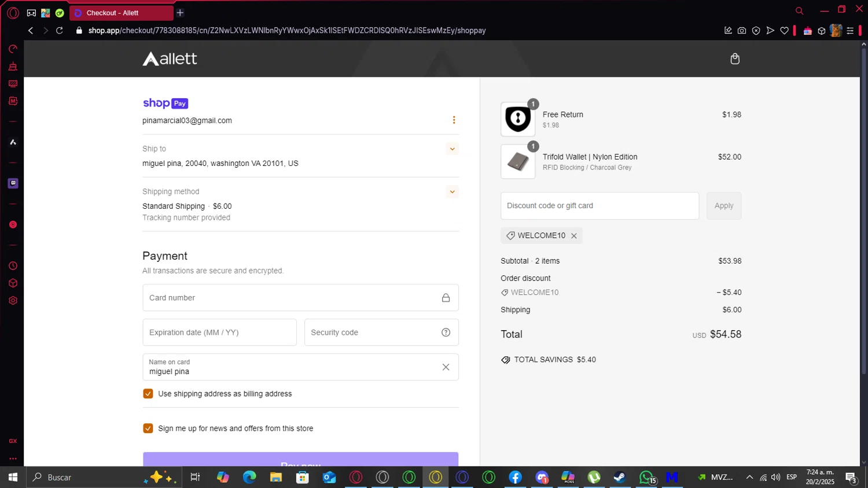This screenshot has width=868, height=488.
Task: Open the sidebar three-dots menu
Action: pos(13,459)
